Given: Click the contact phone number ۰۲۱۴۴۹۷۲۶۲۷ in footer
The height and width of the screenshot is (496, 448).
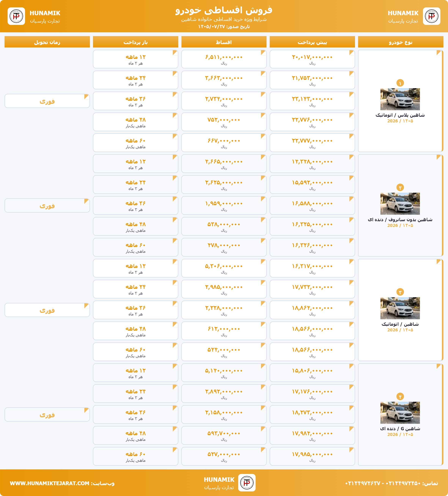Looking at the screenshot, I should click(363, 483).
